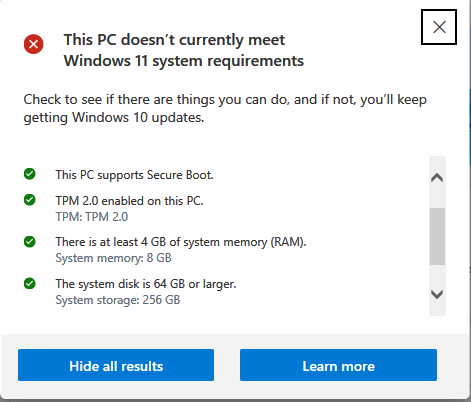The height and width of the screenshot is (402, 471).
Task: Click the 'TPM: TPM 2.0' detail line
Action: pos(92,217)
